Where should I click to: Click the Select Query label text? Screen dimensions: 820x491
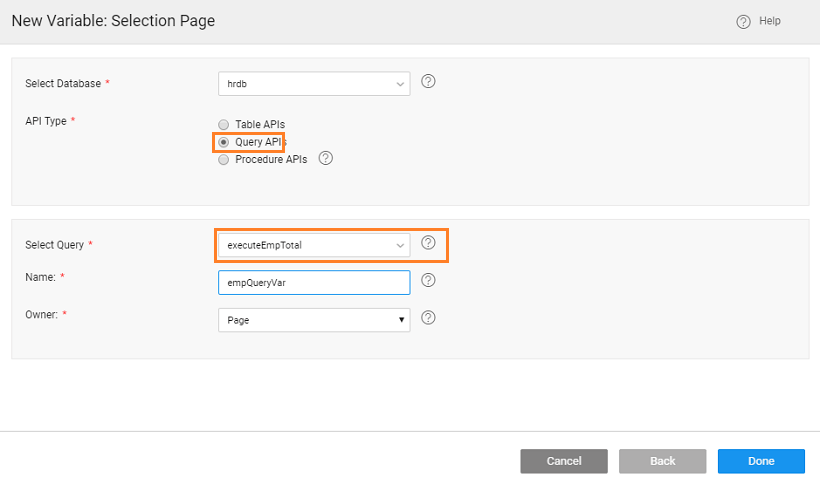click(x=55, y=244)
